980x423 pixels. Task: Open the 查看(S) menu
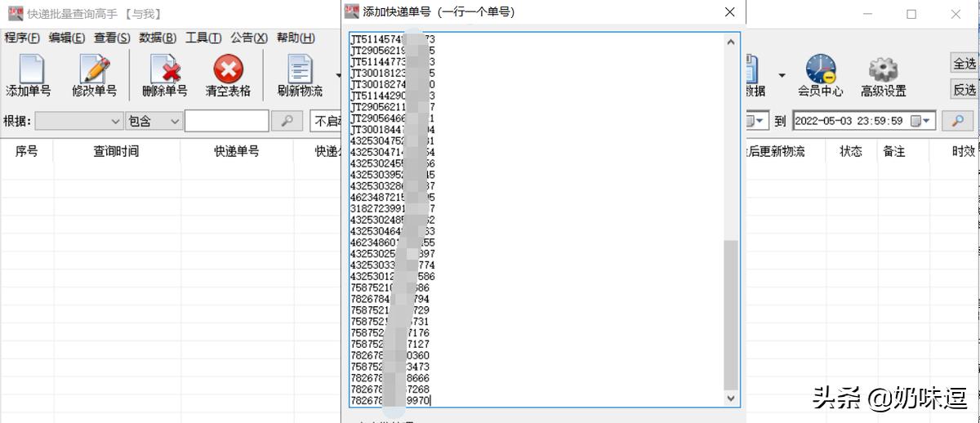tap(112, 38)
